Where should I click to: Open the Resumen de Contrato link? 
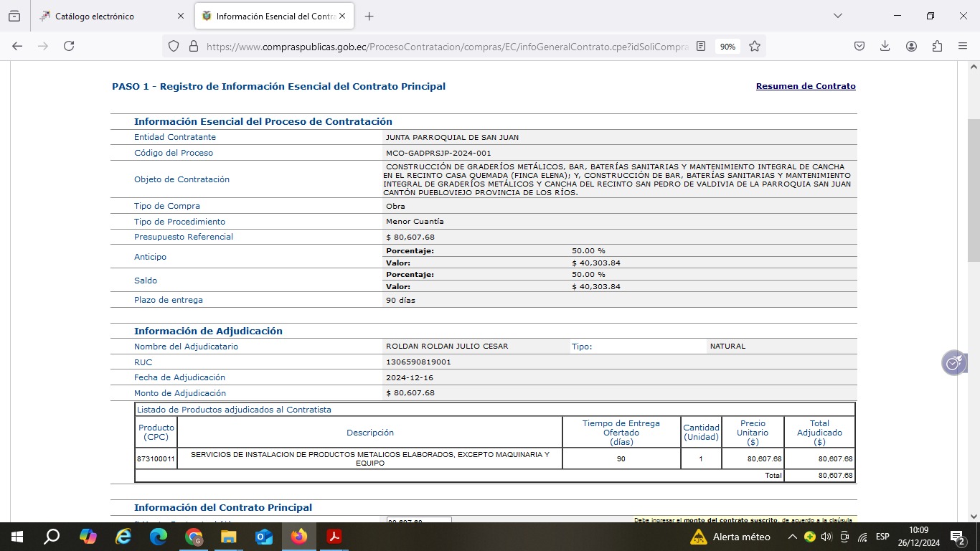(806, 86)
